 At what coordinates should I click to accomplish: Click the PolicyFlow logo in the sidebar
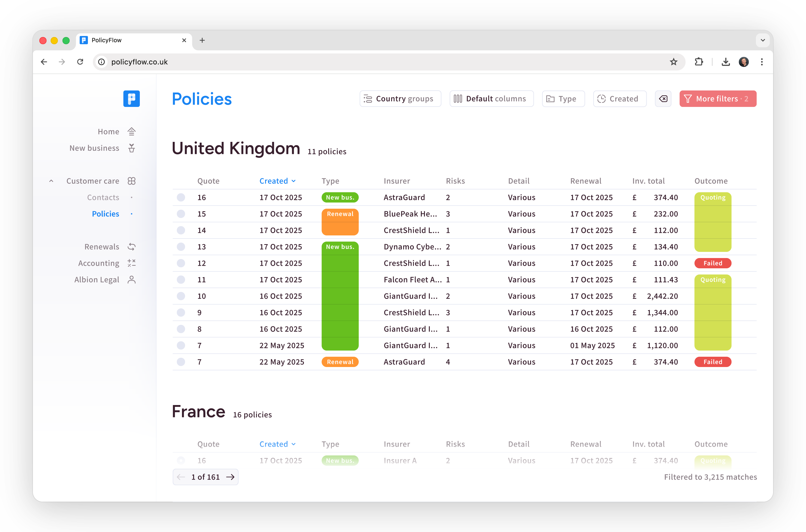pos(132,99)
